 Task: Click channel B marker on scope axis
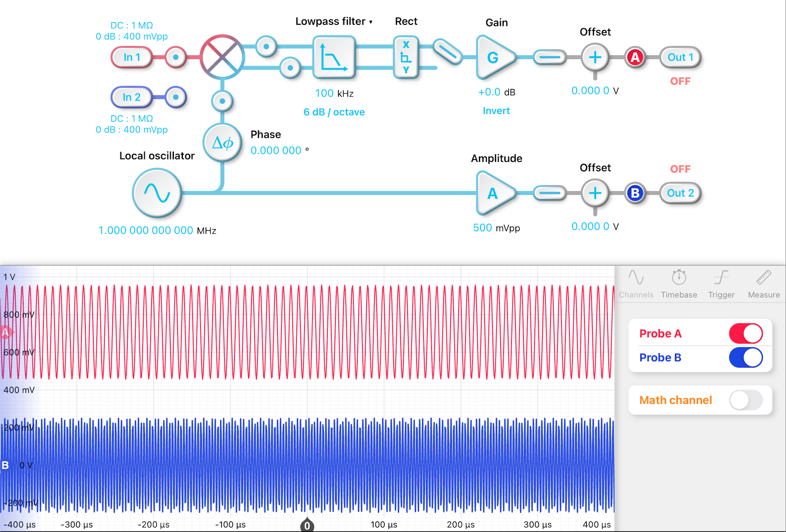coord(5,465)
